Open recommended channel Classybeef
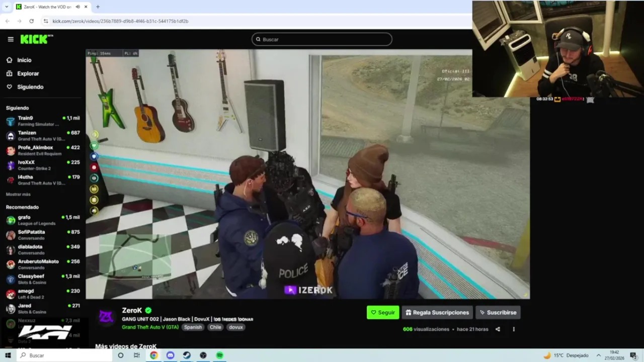 click(x=43, y=279)
